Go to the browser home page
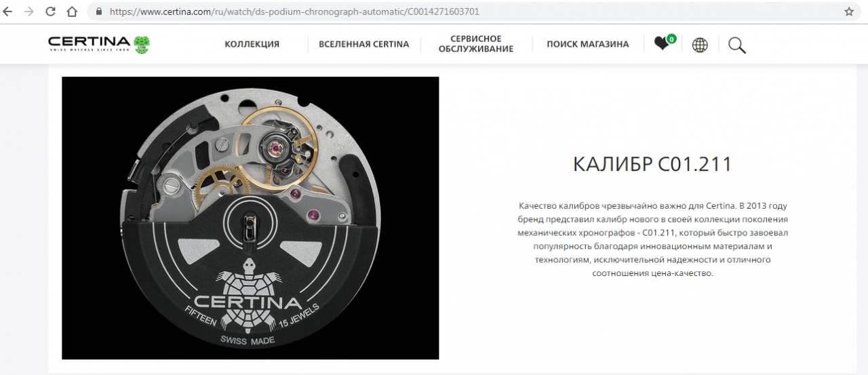The image size is (868, 375). click(72, 12)
